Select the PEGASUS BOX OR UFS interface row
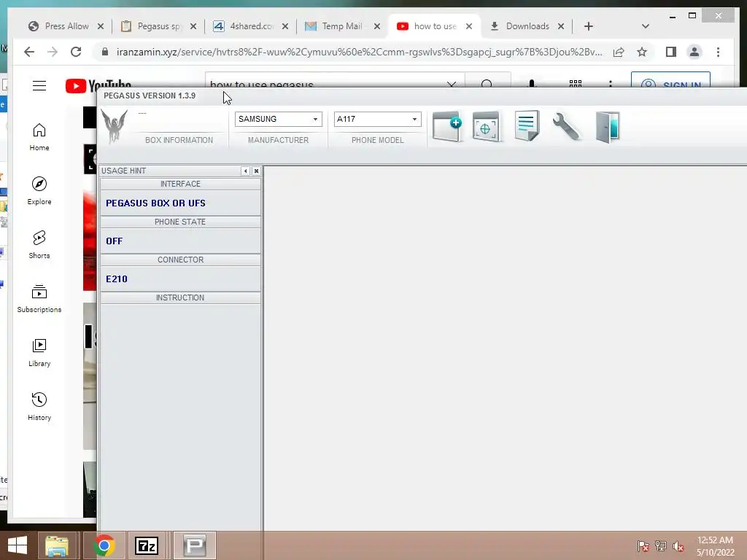Image resolution: width=747 pixels, height=560 pixels. [x=180, y=203]
